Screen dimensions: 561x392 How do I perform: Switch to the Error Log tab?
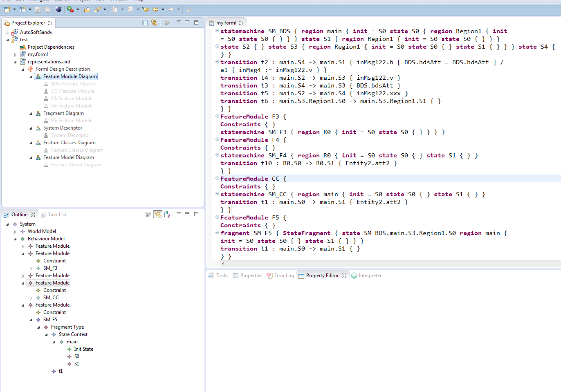click(280, 276)
